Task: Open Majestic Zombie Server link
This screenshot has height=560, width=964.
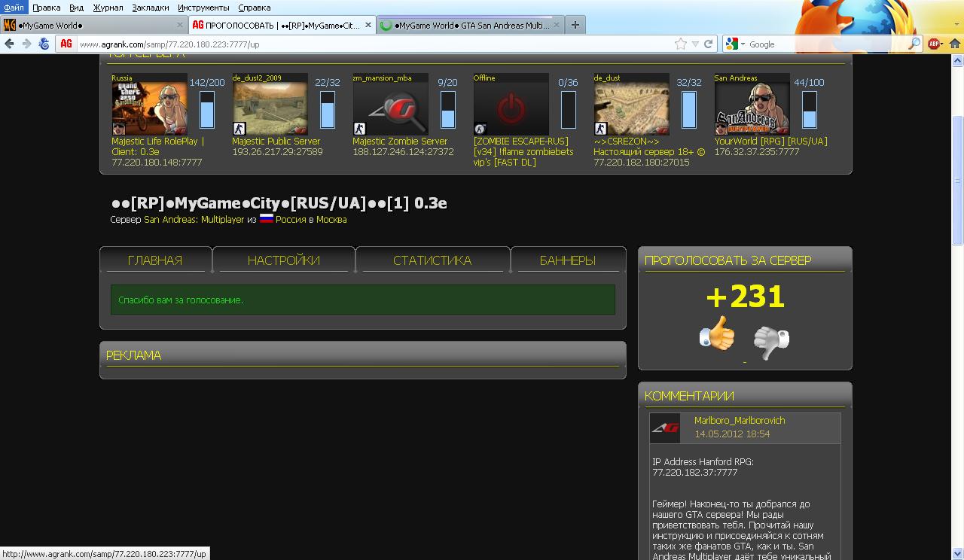Action: click(x=400, y=141)
